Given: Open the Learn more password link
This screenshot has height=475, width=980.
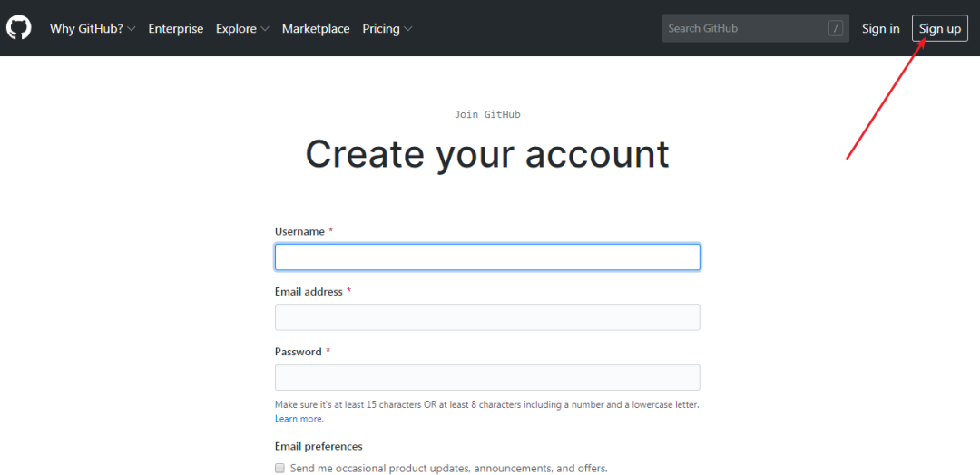Looking at the screenshot, I should click(x=299, y=419).
